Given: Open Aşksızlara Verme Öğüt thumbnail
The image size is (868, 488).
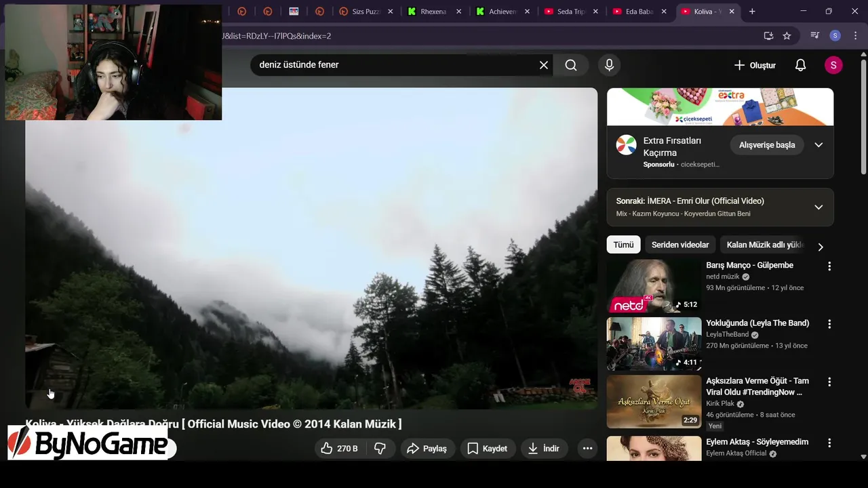Looking at the screenshot, I should (x=654, y=402).
